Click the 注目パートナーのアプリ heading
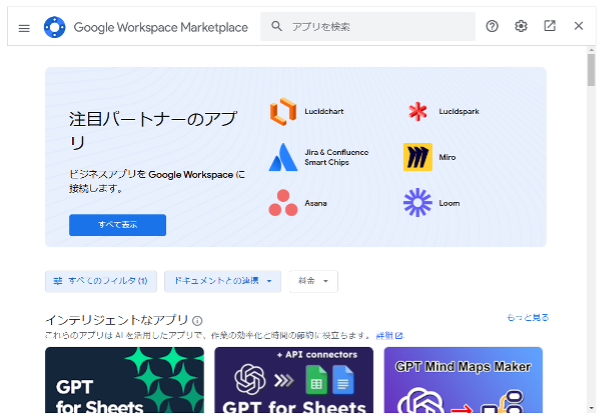604x420 pixels. click(x=153, y=130)
